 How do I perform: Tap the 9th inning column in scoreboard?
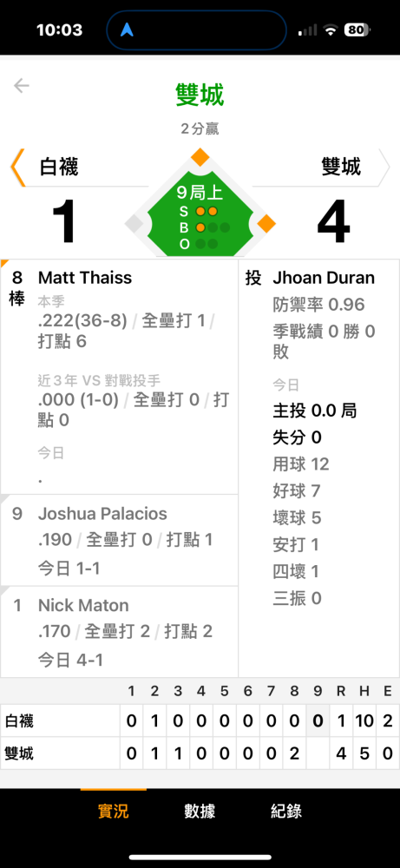click(x=318, y=720)
